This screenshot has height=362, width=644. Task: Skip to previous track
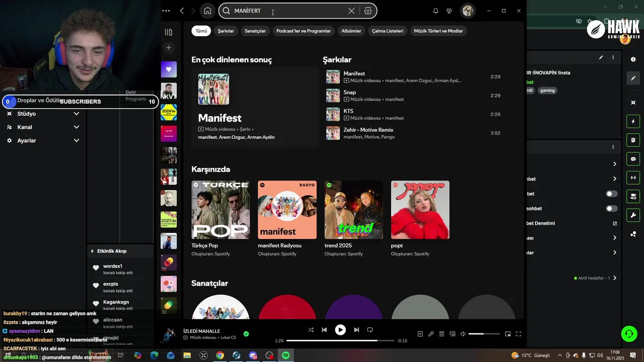pos(324,330)
